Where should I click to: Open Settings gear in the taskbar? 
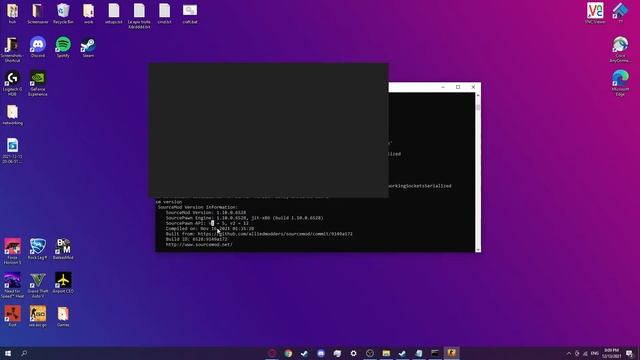coord(353,353)
